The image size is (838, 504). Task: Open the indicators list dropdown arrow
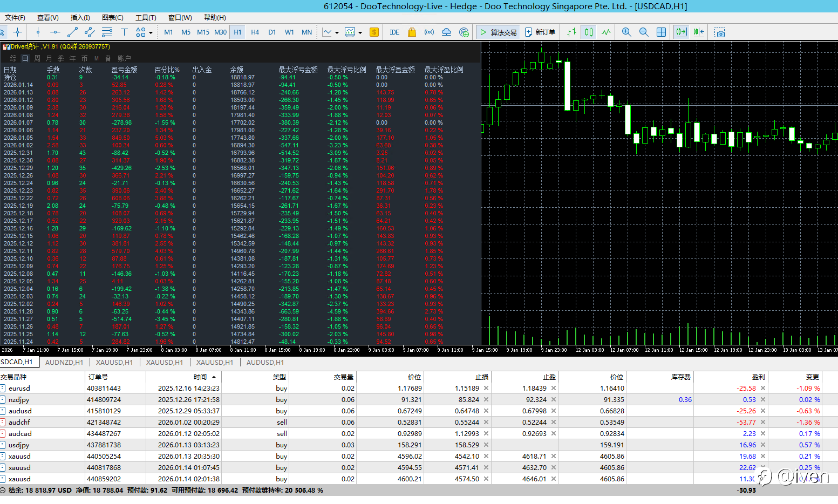tap(337, 33)
